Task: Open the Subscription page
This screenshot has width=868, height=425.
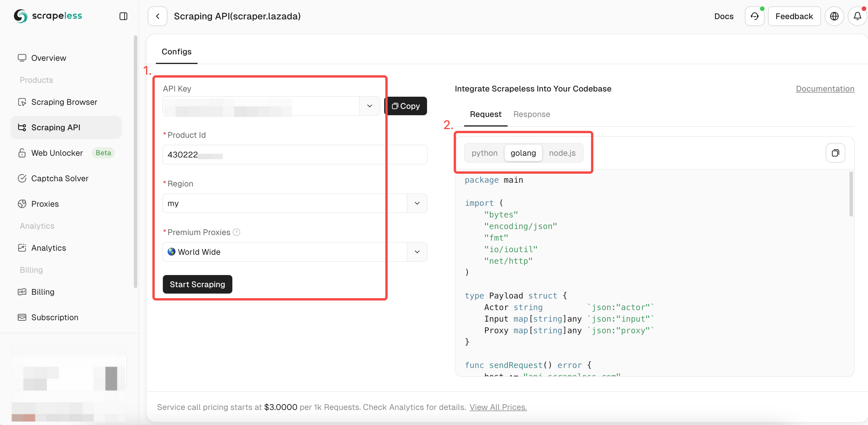Action: [66, 317]
